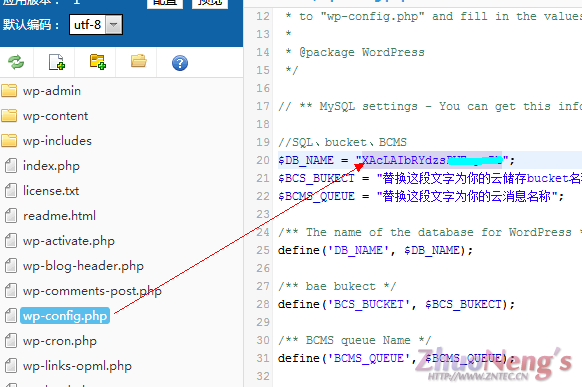Click the new folder icon with a plus
The width and height of the screenshot is (582, 387).
[x=98, y=62]
